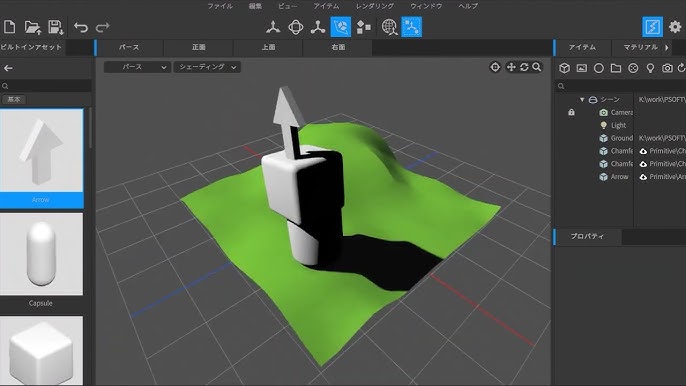The width and height of the screenshot is (686, 386).
Task: Click the globe coordinate icon
Action: coord(389,27)
